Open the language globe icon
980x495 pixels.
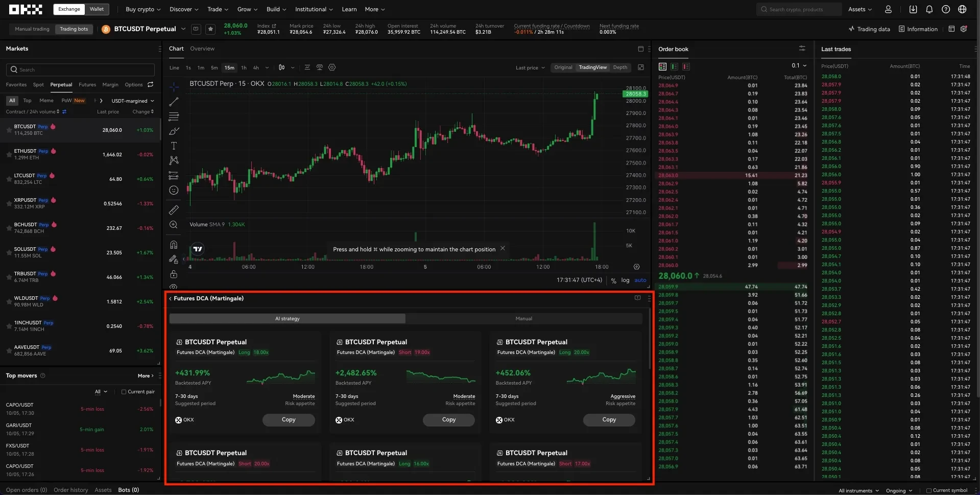point(962,9)
